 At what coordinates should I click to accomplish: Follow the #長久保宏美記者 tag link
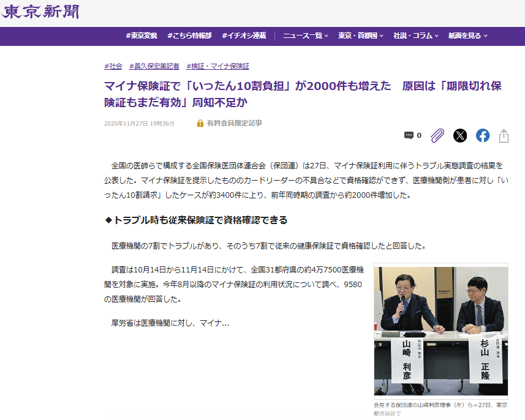coord(154,66)
